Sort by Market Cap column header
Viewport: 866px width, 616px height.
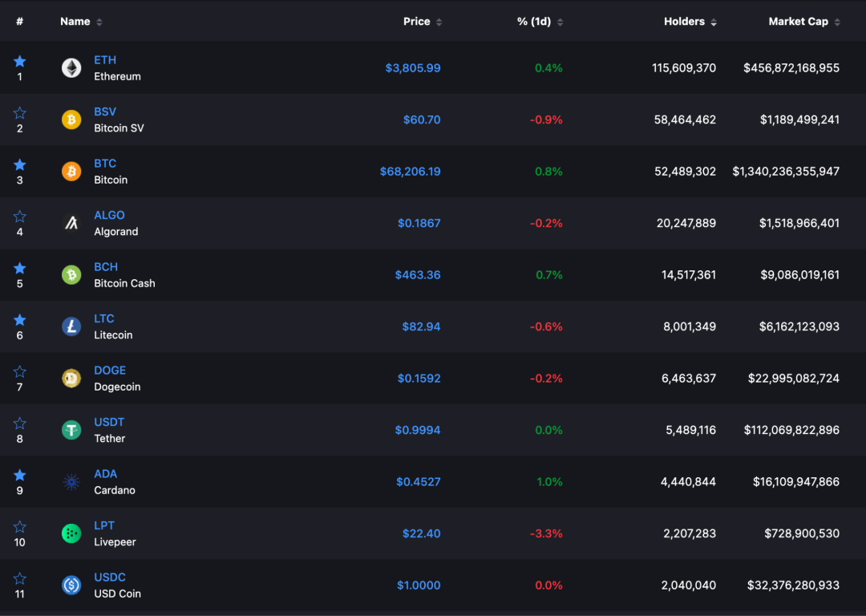803,22
